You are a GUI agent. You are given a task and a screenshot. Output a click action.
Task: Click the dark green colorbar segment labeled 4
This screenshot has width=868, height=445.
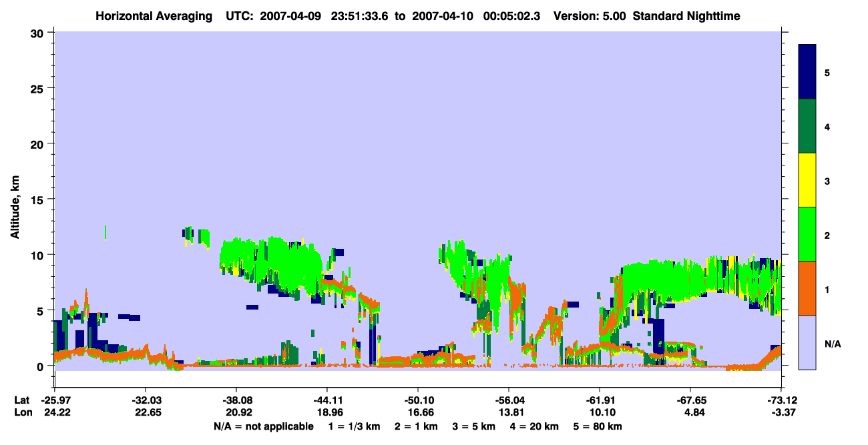807,126
